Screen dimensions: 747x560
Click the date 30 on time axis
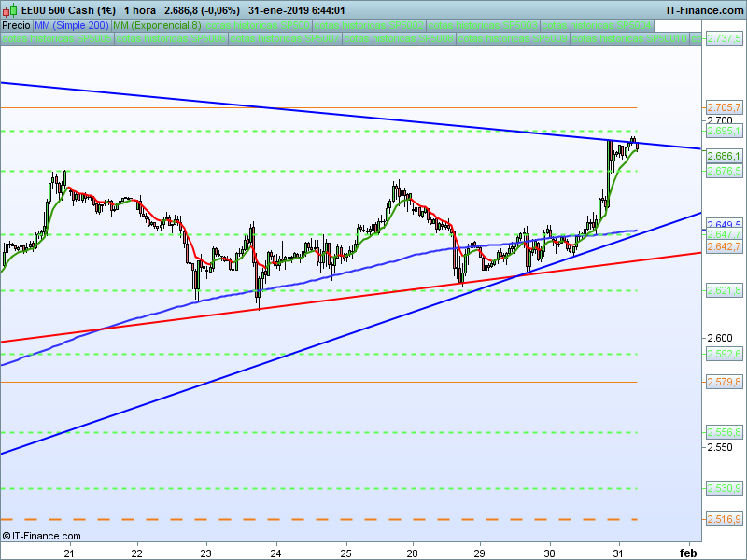point(550,553)
